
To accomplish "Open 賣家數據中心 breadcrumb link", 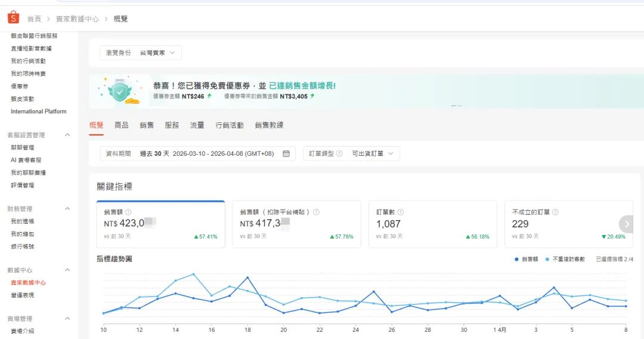I will point(77,19).
